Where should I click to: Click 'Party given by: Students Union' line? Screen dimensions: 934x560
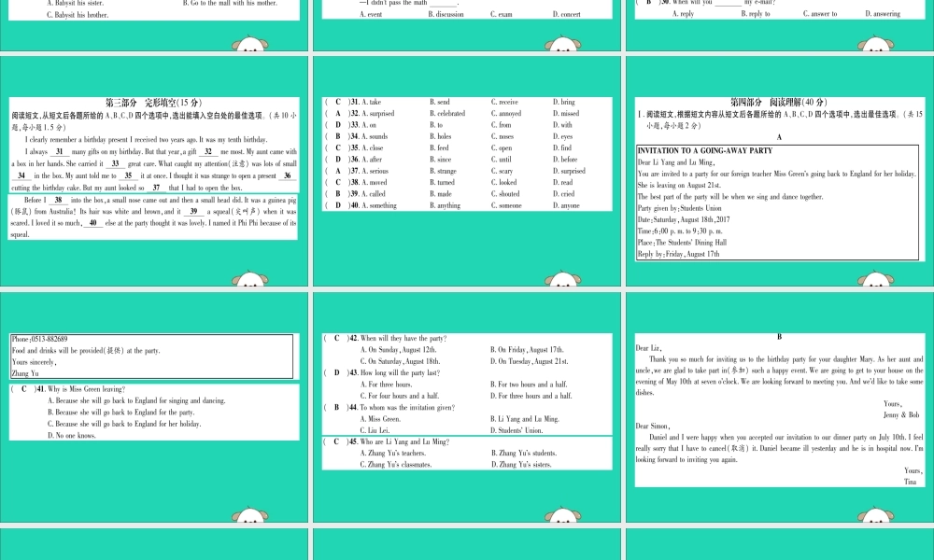click(x=679, y=208)
